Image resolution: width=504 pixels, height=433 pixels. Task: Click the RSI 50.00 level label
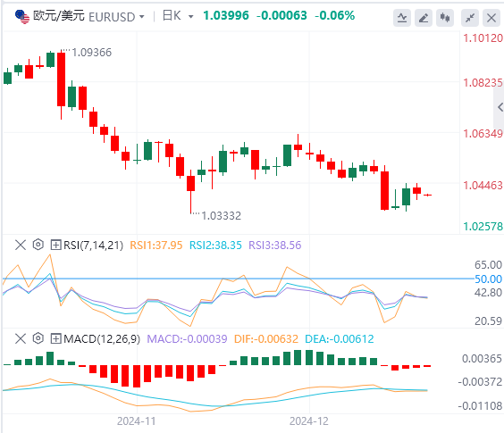click(x=488, y=279)
